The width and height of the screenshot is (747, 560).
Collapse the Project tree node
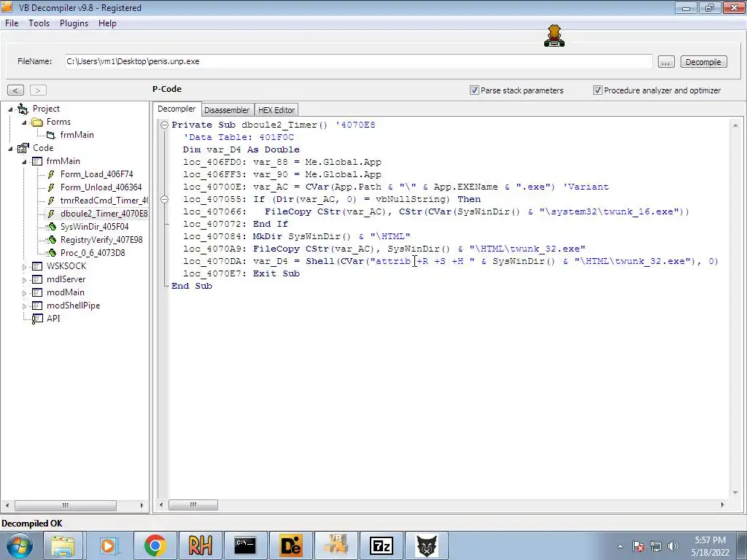pyautogui.click(x=10, y=109)
